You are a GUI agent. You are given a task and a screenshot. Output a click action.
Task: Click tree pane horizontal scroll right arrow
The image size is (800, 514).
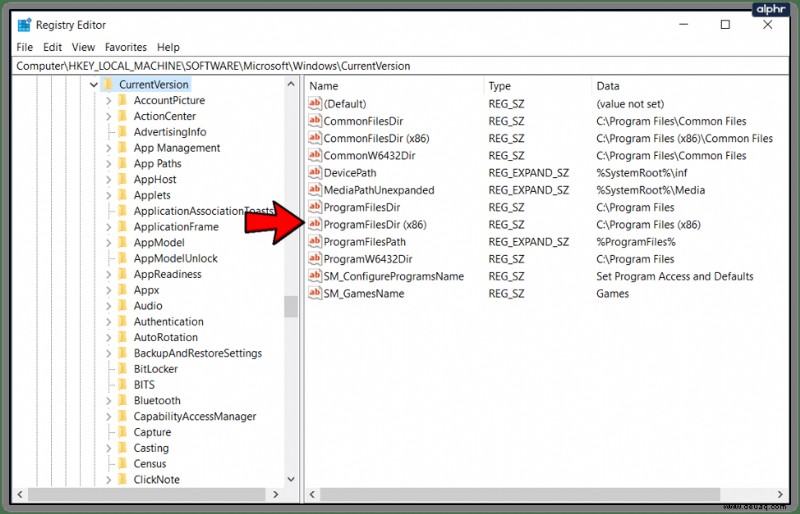point(276,495)
